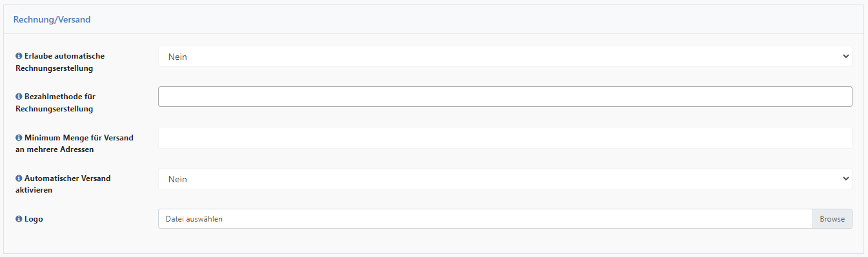Click info icon beside Erlaube automatische Rechnungserstellung
This screenshot has width=868, height=257.
[18, 56]
